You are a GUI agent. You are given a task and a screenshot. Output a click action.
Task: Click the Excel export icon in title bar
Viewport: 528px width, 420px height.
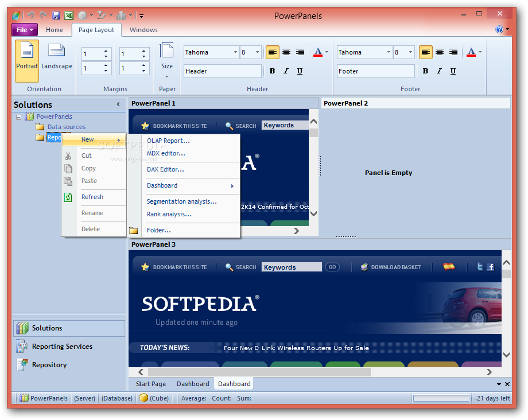coord(69,15)
